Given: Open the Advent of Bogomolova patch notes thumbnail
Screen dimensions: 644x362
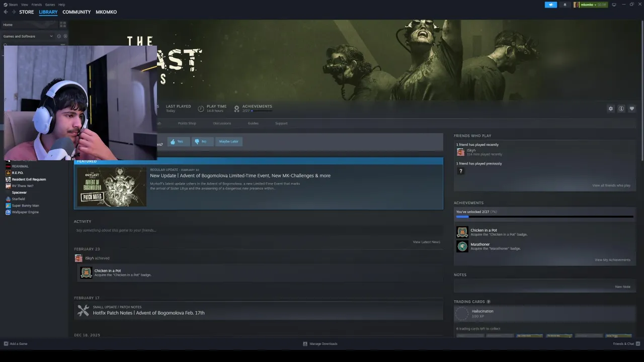Looking at the screenshot, I should point(112,187).
